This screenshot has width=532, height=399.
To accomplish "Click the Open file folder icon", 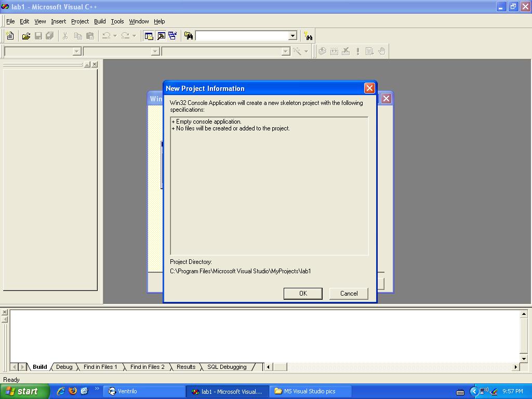I will (x=26, y=36).
